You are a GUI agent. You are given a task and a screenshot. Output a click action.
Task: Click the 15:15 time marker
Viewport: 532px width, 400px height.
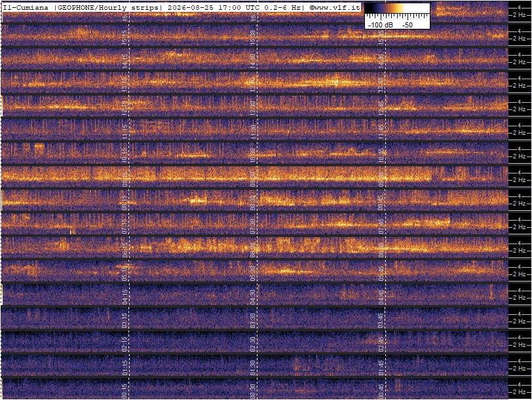(124, 37)
